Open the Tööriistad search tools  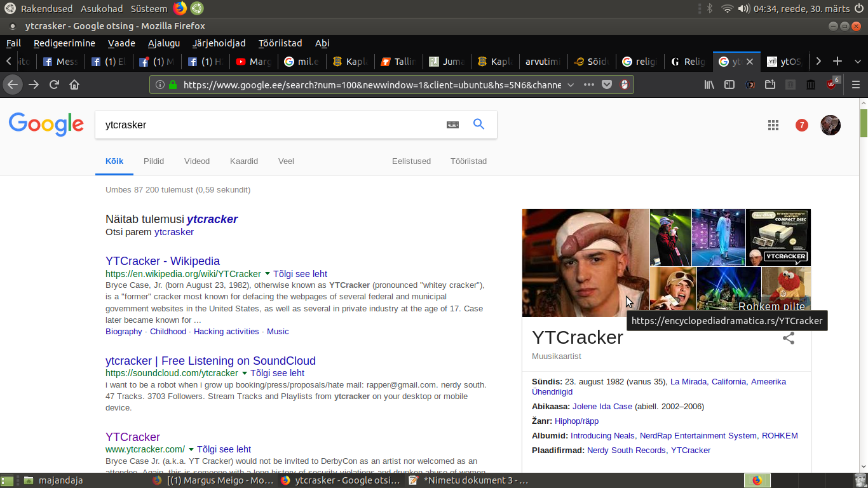(x=468, y=161)
